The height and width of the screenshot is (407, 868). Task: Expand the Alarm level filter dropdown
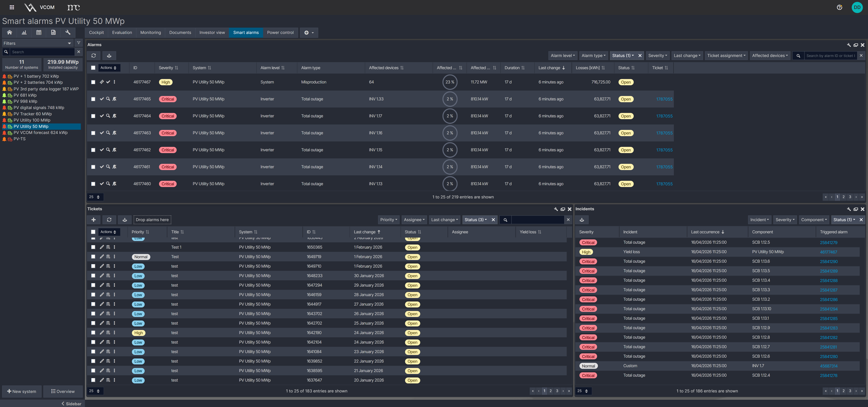562,56
